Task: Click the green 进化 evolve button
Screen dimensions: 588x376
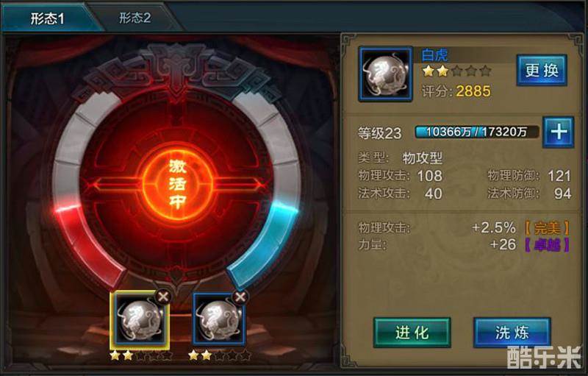Action: (x=412, y=333)
